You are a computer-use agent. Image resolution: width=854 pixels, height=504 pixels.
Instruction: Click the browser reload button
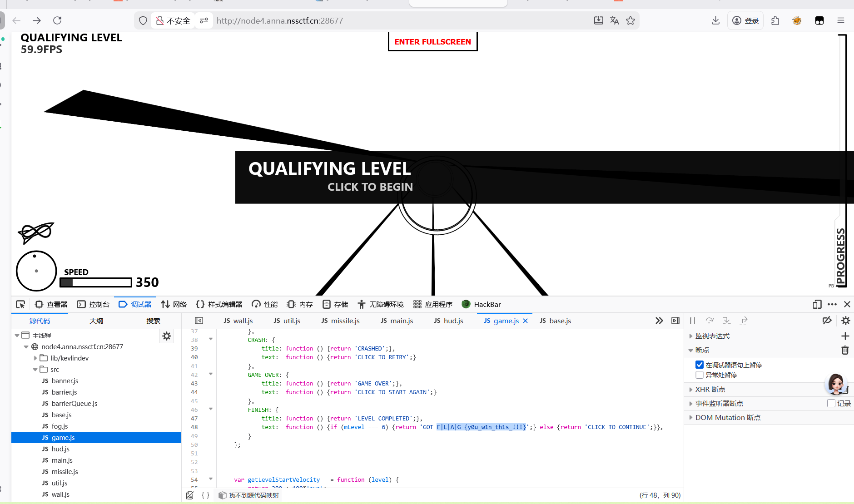[57, 20]
